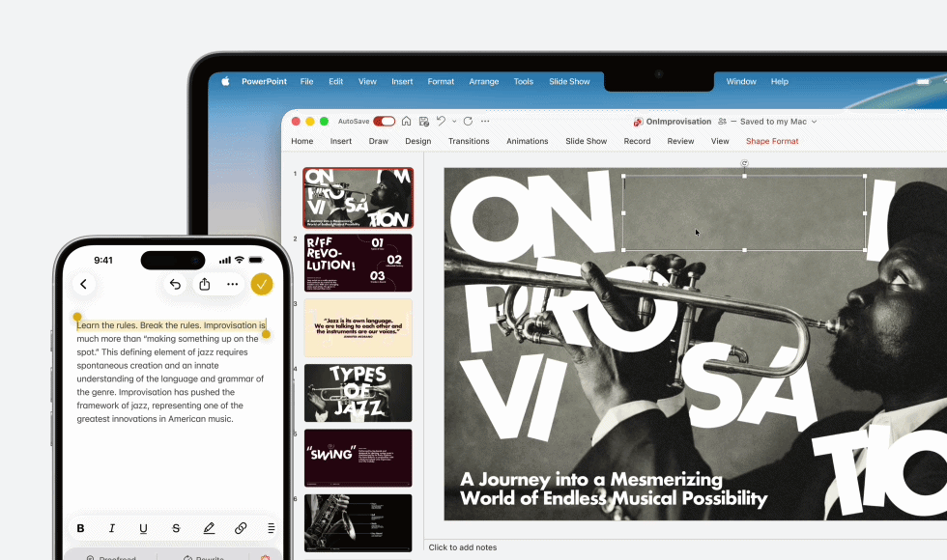This screenshot has height=560, width=947.
Task: Click the share people icon beside OnImprovisation
Action: [x=723, y=122]
